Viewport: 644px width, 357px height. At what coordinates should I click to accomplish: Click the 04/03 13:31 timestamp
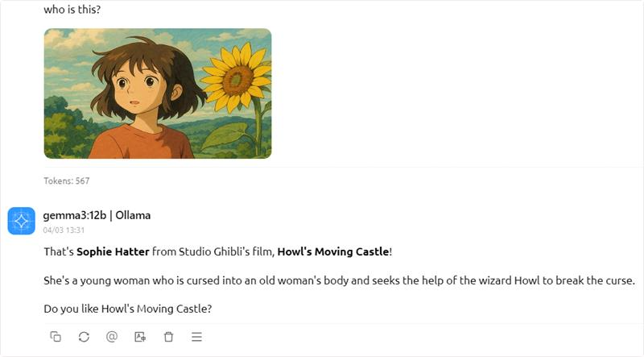(x=64, y=230)
